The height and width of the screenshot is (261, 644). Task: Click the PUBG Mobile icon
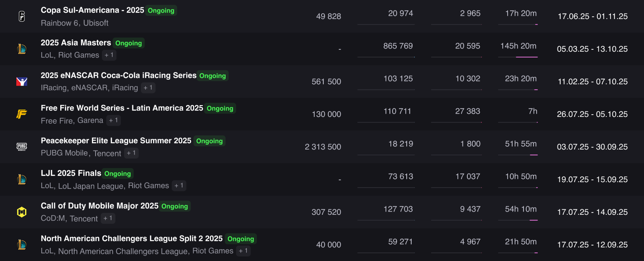coord(22,147)
